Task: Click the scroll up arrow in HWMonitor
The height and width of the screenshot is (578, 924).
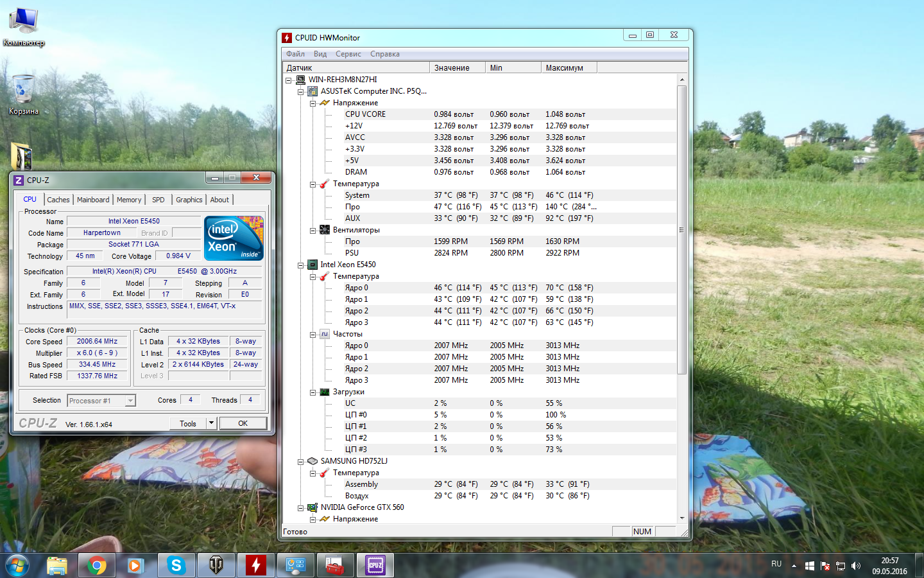Action: pyautogui.click(x=682, y=80)
